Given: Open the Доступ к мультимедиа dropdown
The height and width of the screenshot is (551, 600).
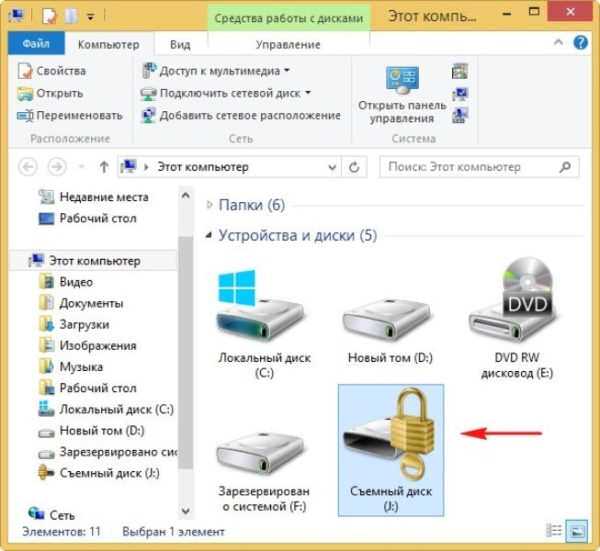Looking at the screenshot, I should coord(216,71).
